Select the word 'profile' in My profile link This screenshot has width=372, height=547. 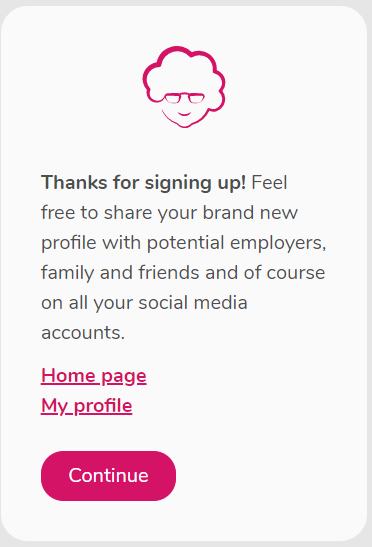pyautogui.click(x=103, y=406)
